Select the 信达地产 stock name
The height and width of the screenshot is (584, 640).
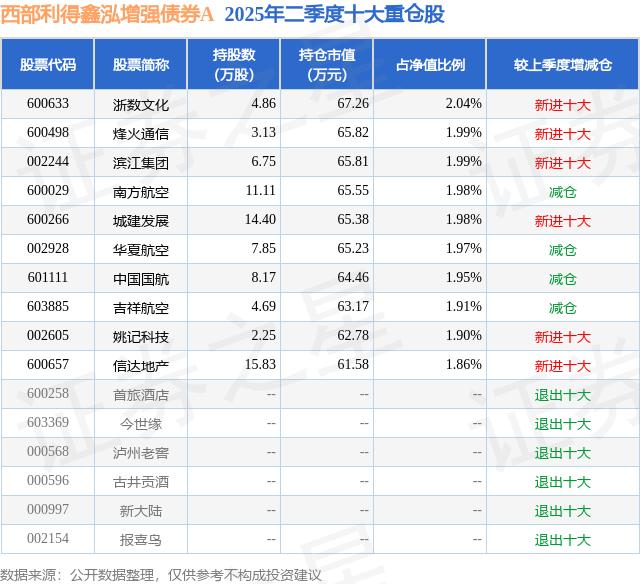(141, 366)
